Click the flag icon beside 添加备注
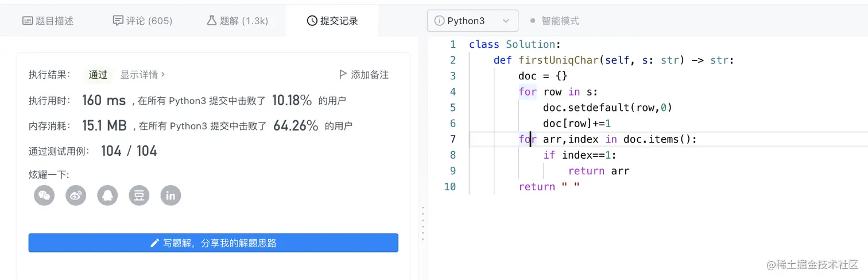 coord(343,74)
